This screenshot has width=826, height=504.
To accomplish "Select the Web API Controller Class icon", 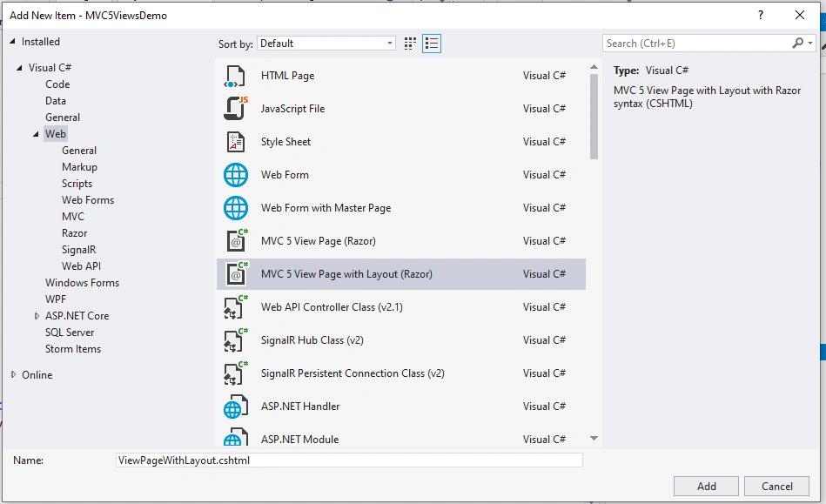I will (x=236, y=307).
